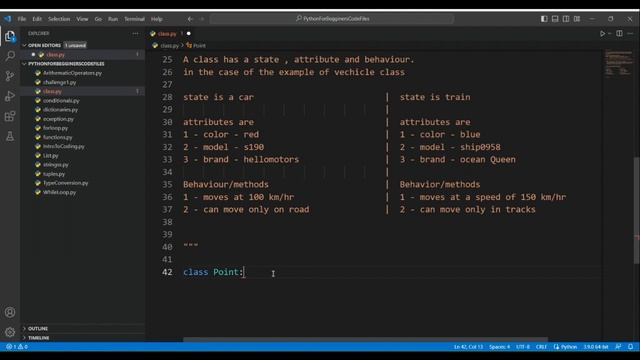Open List.py in the file tree

point(51,156)
